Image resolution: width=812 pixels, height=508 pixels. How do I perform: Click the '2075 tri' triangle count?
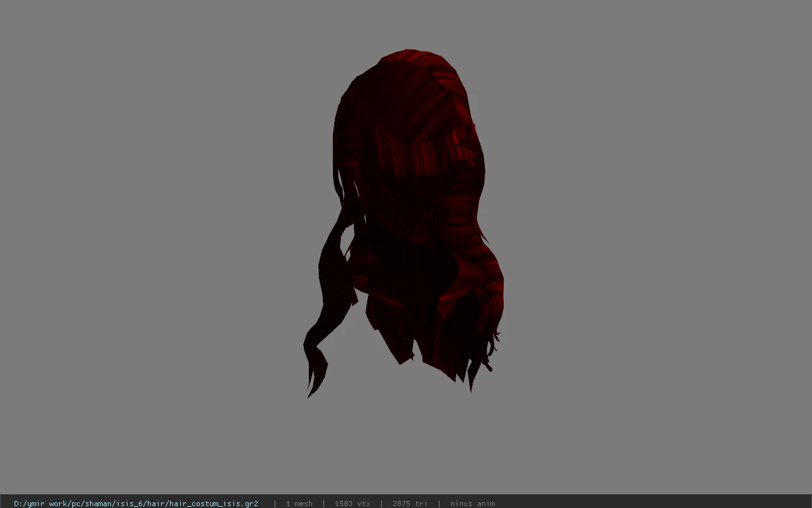tap(410, 504)
